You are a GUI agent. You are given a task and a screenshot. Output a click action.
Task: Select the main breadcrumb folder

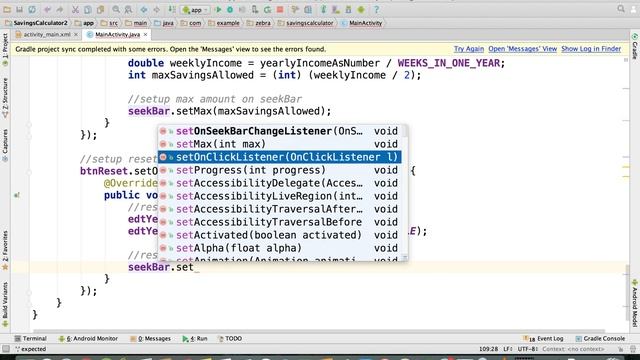(136, 23)
